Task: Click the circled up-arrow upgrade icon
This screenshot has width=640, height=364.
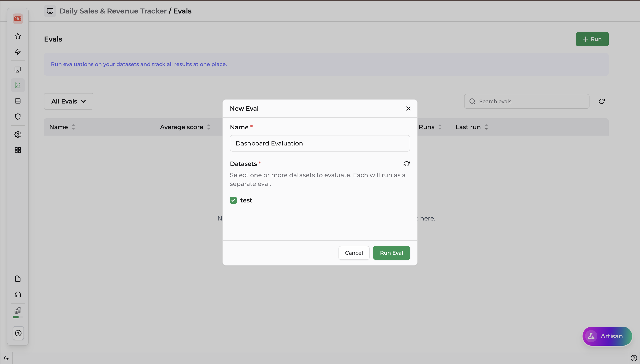Action: coord(18,333)
